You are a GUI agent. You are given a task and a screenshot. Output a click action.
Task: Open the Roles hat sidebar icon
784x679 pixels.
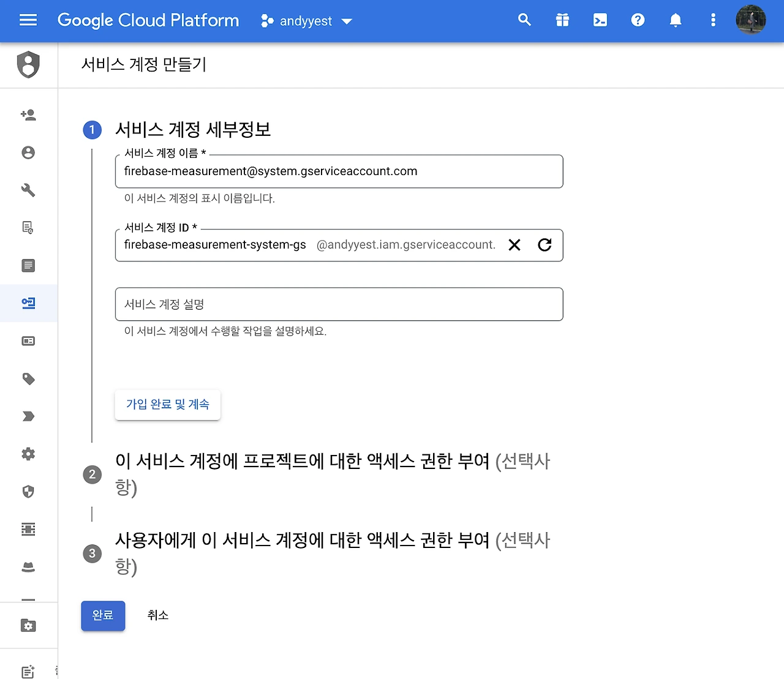(x=28, y=567)
